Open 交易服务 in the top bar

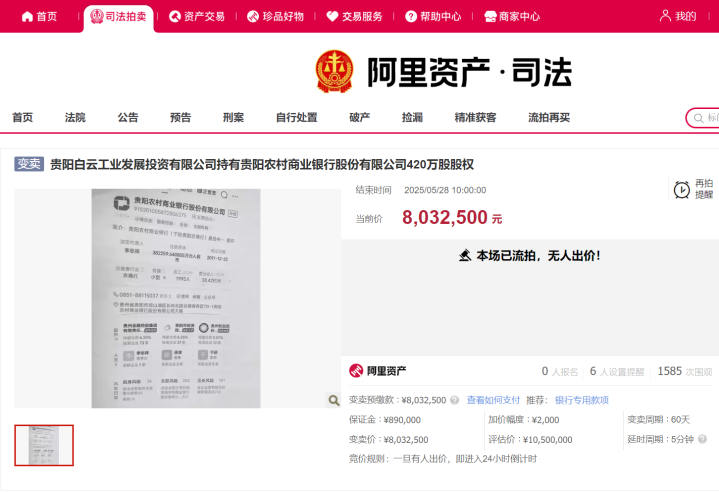tap(354, 17)
